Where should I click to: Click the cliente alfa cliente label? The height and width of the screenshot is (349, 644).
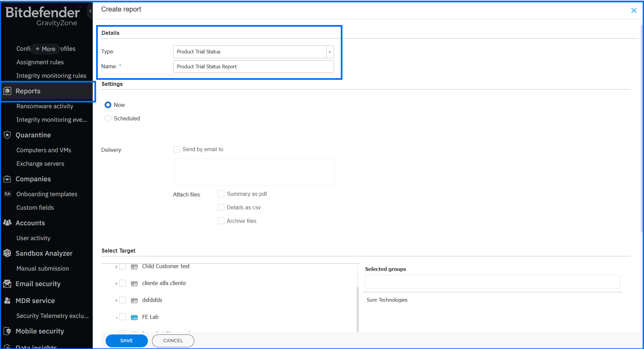coord(164,283)
